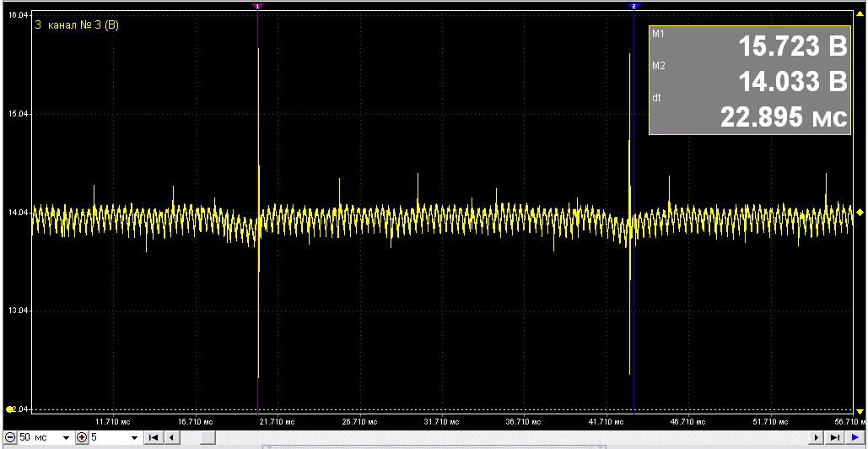
Task: Select blue marker 2 flag at top
Action: click(x=633, y=6)
